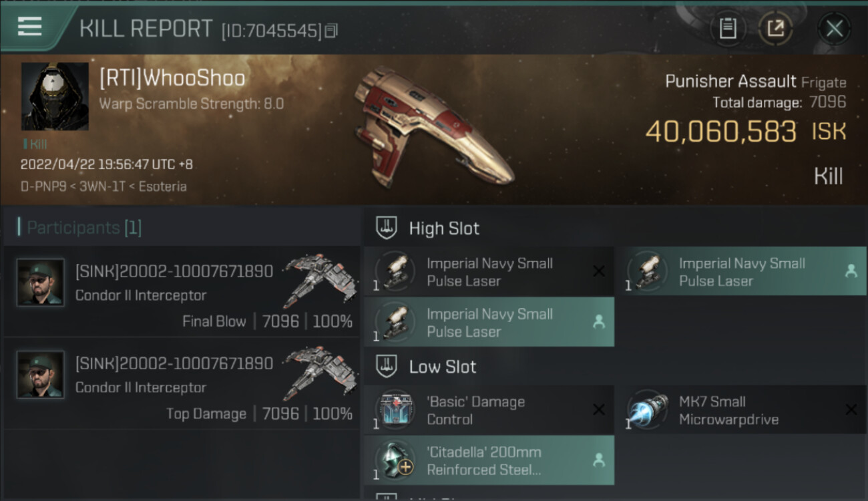868x501 pixels.
Task: Close the Kill Report window
Action: pyautogui.click(x=834, y=28)
